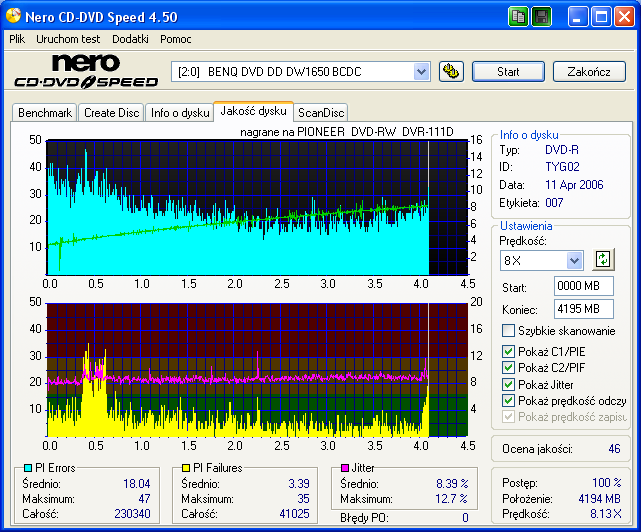The height and width of the screenshot is (532, 641).
Task: Click the save floppy disk icon
Action: [x=542, y=17]
